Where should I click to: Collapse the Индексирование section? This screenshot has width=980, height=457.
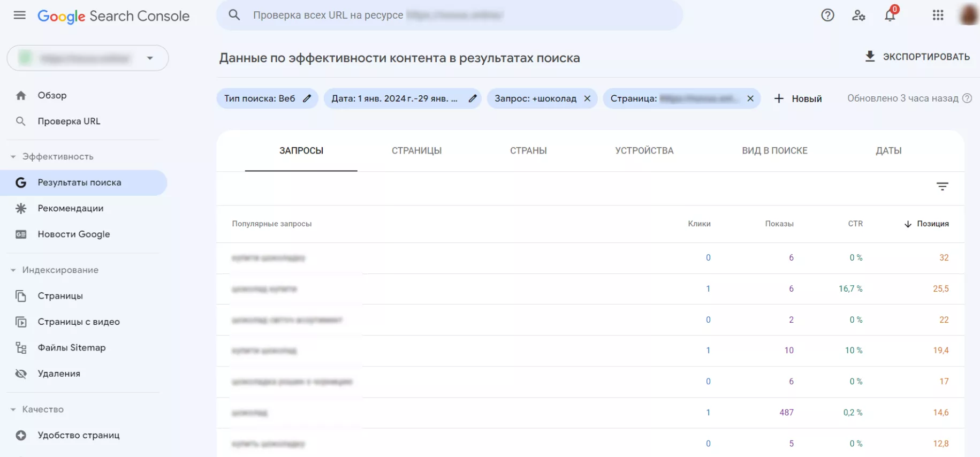55,270
